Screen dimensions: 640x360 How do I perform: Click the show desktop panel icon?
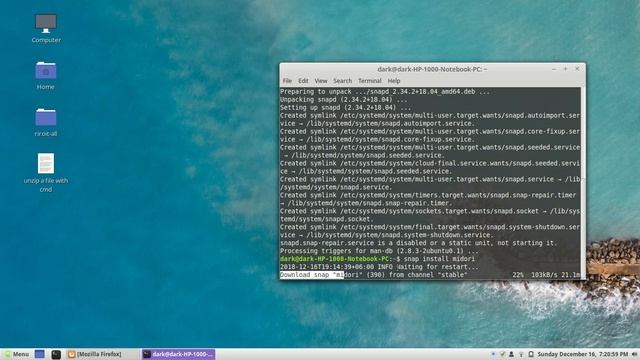[40, 354]
